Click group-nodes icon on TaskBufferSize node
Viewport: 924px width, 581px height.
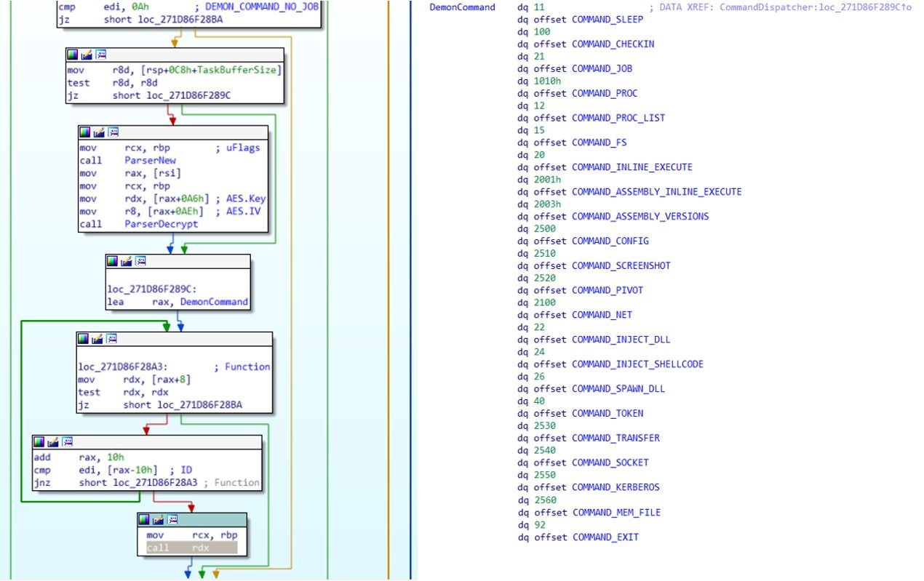pyautogui.click(x=100, y=55)
